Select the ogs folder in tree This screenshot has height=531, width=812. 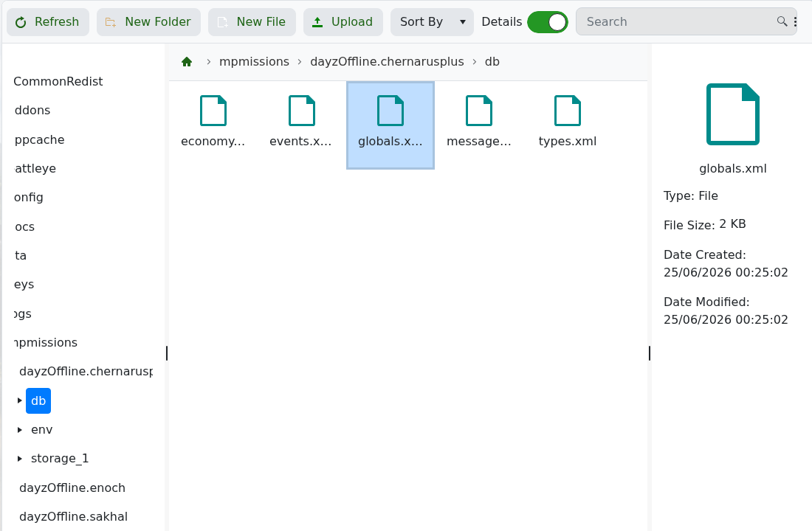23,313
